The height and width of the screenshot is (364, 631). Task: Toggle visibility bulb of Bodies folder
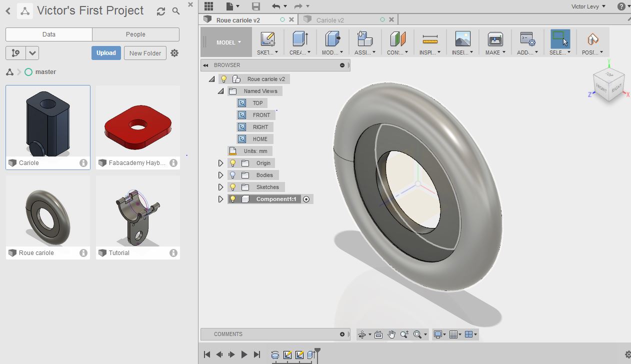tap(232, 175)
